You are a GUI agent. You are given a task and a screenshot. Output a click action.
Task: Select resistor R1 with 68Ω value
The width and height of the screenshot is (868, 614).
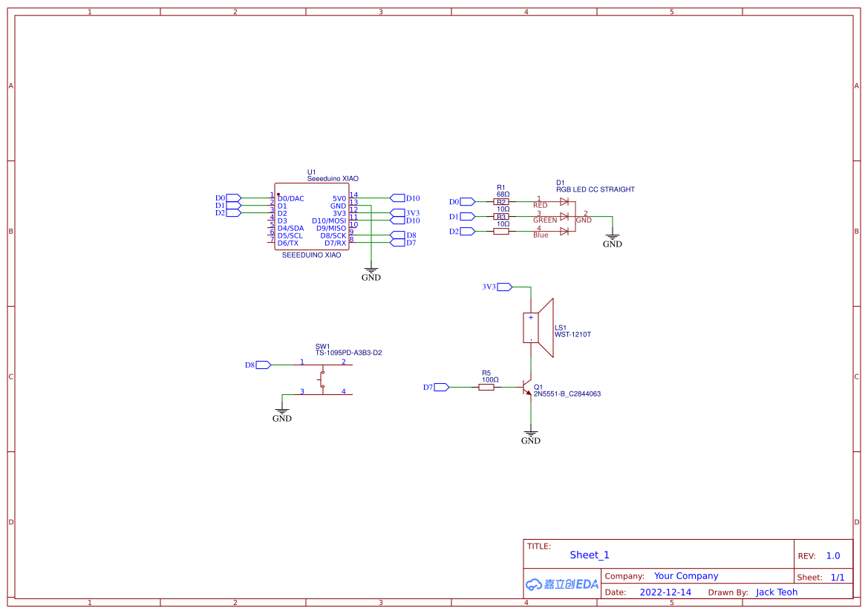501,201
